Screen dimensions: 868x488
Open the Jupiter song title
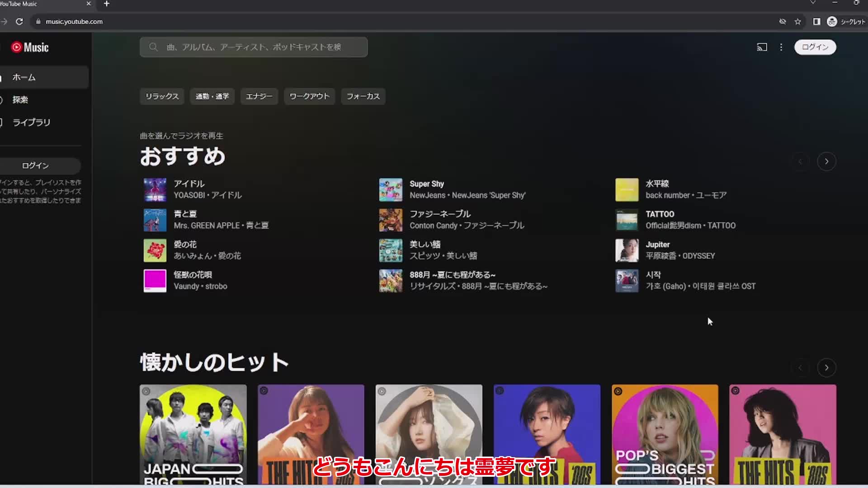click(658, 244)
